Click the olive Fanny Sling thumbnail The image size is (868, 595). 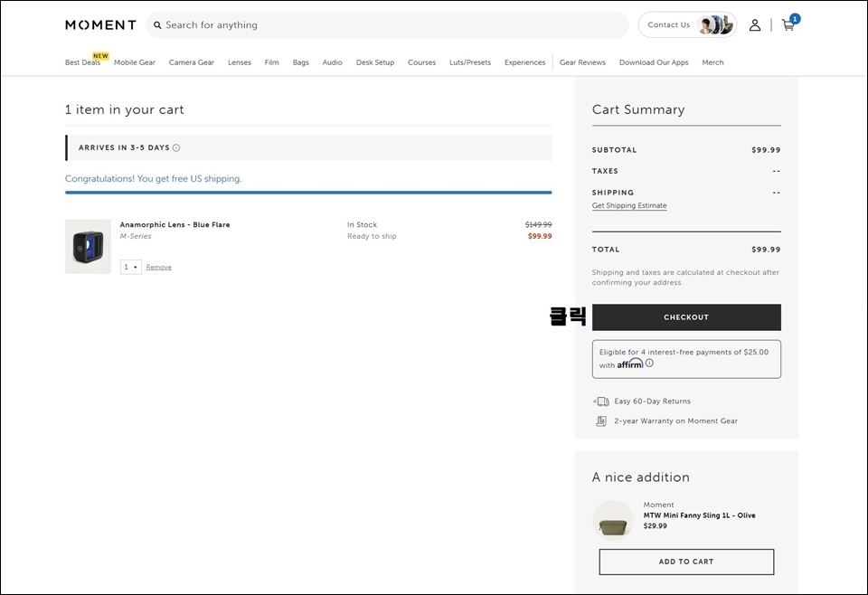pos(613,520)
